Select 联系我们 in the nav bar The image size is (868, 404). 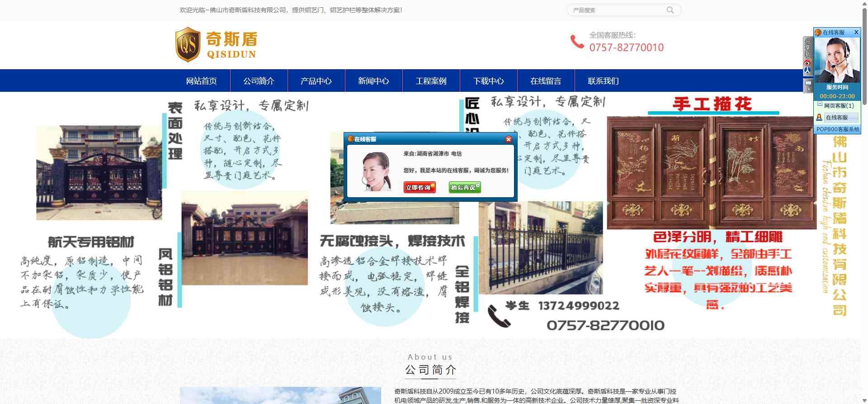(603, 81)
